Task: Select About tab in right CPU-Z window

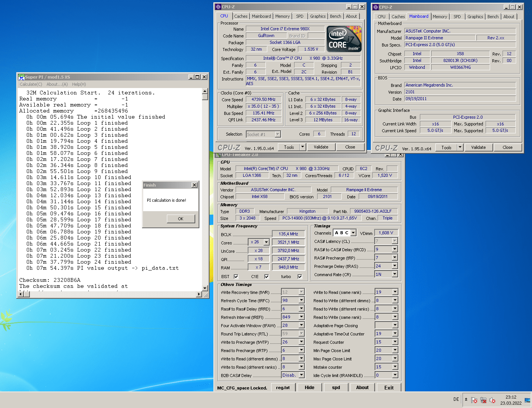Action: pos(509,17)
